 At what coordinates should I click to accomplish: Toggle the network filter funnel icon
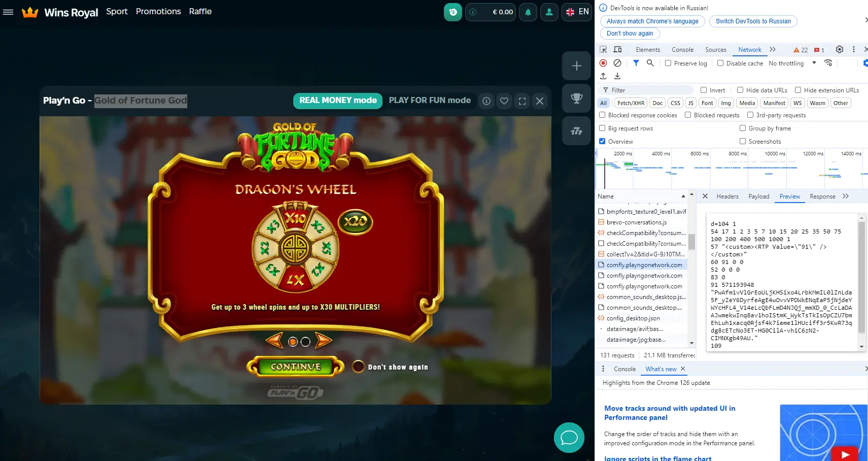(x=636, y=63)
